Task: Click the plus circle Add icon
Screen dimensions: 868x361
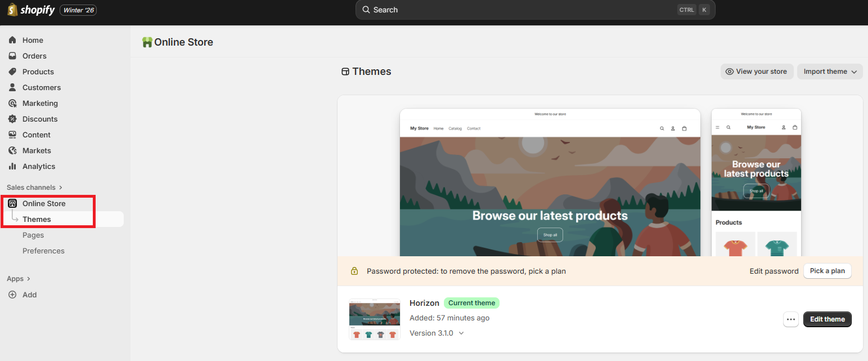Action: pos(12,295)
